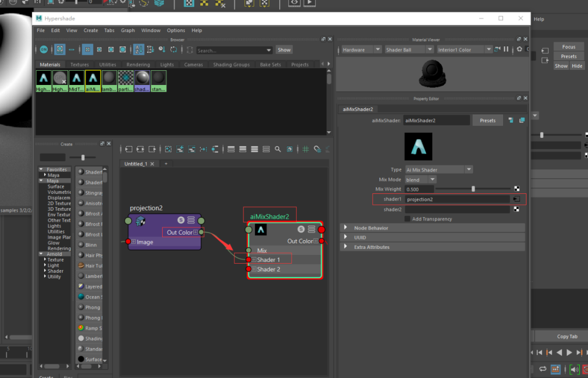Viewport: 588px width, 378px height.
Task: Select the alphabetical A-Z sort icon in Browser
Action: pos(138,50)
